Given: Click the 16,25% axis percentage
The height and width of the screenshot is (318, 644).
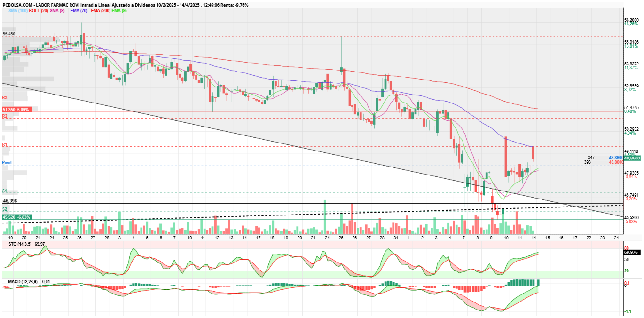Looking at the screenshot, I should [x=631, y=24].
